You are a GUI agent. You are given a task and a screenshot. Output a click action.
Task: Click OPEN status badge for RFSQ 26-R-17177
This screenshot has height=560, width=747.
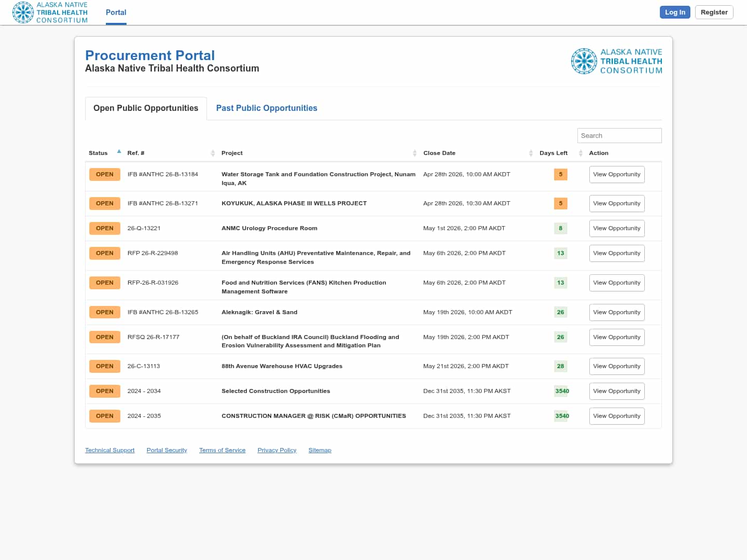(105, 338)
